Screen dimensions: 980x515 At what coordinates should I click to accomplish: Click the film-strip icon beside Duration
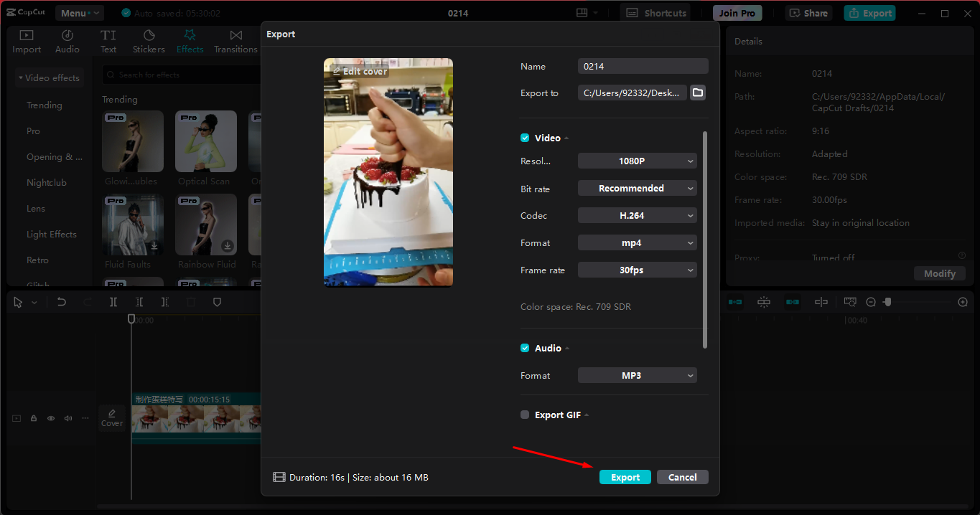pyautogui.click(x=279, y=477)
